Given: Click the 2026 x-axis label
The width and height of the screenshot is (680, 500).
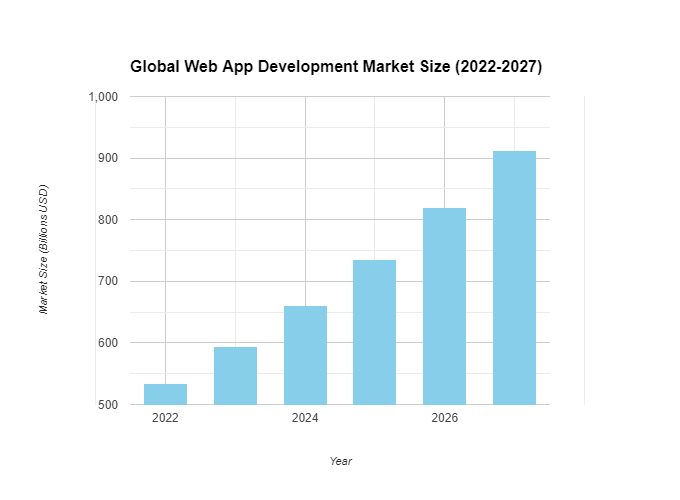Looking at the screenshot, I should coord(445,418).
